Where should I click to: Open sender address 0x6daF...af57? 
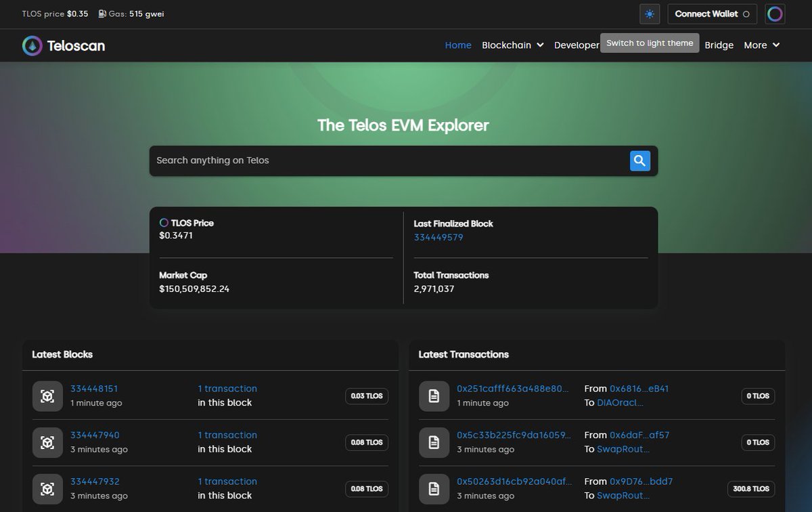[639, 435]
